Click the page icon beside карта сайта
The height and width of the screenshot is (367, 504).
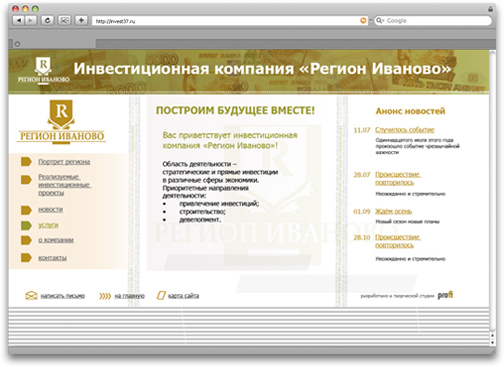pyautogui.click(x=161, y=295)
